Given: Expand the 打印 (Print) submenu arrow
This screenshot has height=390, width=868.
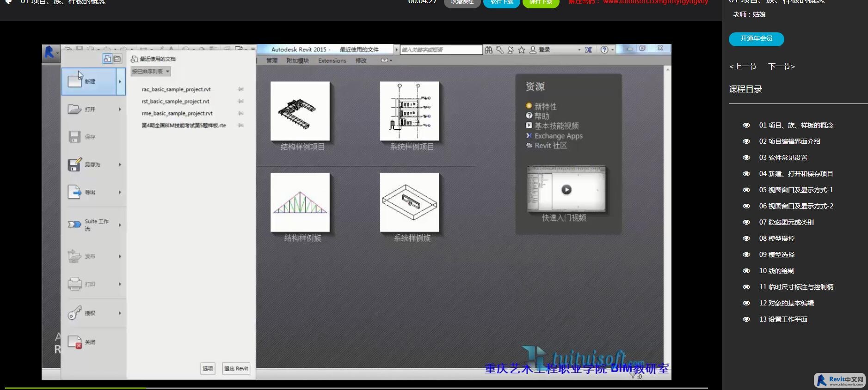Looking at the screenshot, I should [x=120, y=284].
